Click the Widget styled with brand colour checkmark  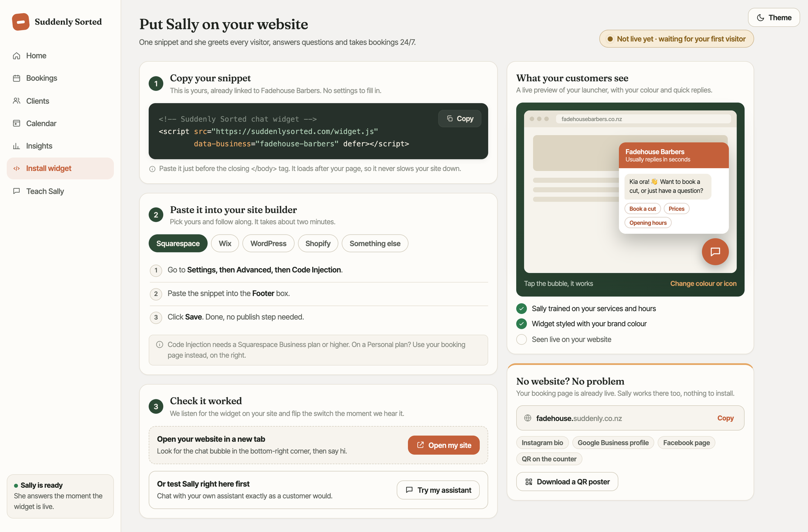click(x=521, y=324)
